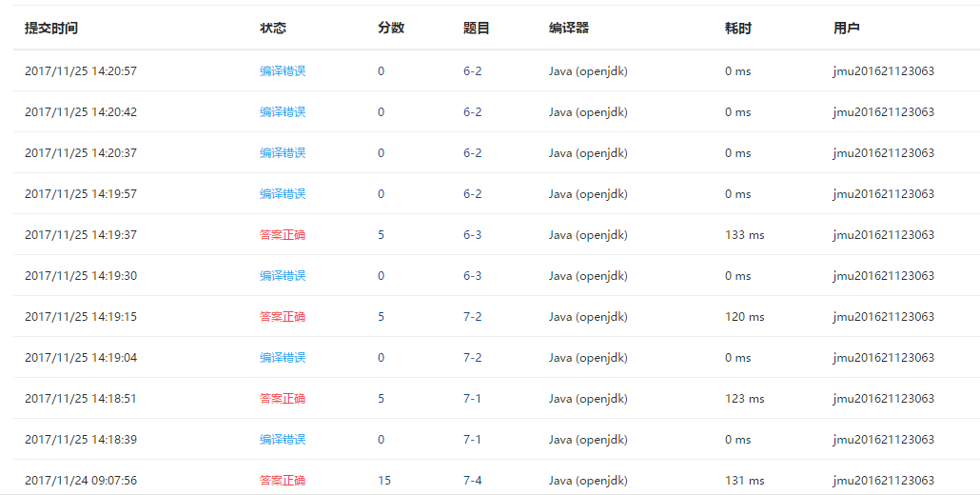Click the 耗时 column header
This screenshot has height=495, width=980.
coord(738,29)
